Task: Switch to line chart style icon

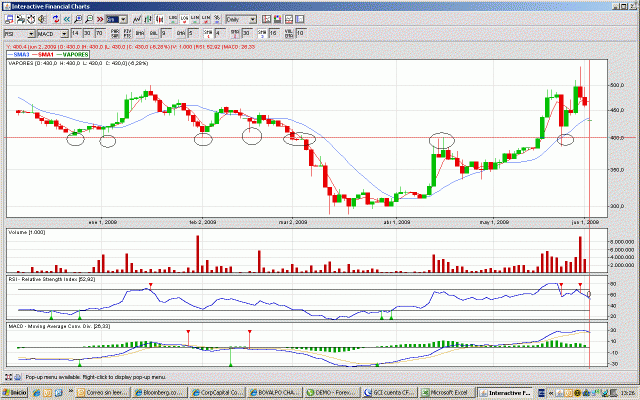Action: click(137, 19)
